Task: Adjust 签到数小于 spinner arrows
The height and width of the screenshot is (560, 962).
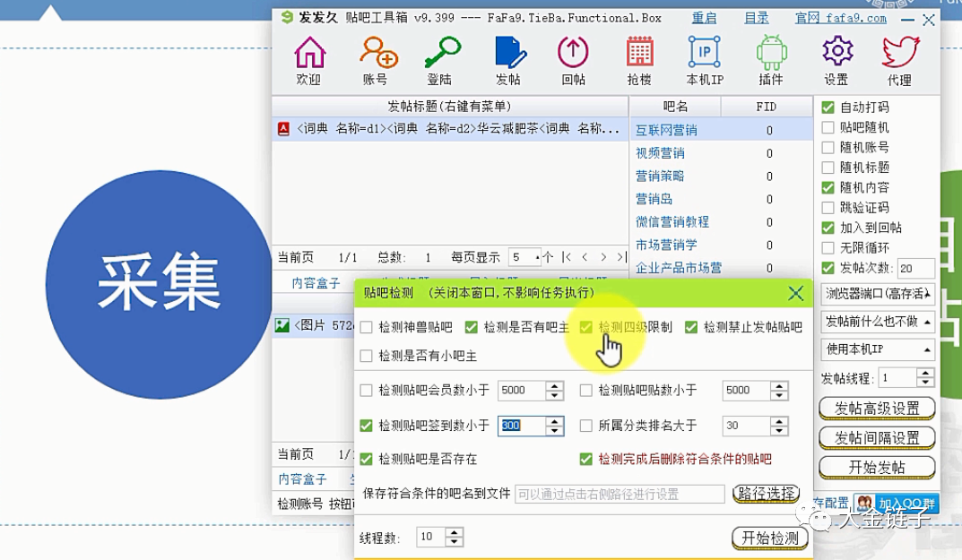Action: 555,426
